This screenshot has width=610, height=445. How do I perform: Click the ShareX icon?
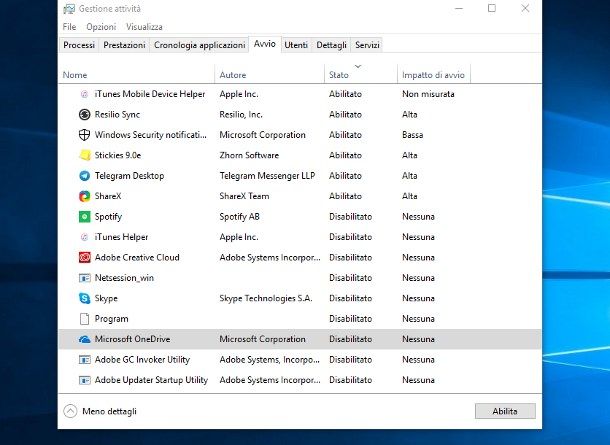coord(84,196)
